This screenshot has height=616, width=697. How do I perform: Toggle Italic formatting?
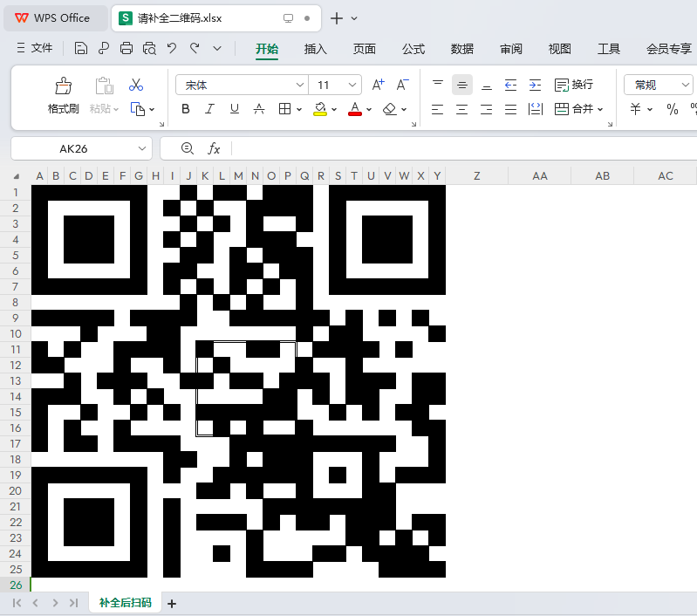[209, 109]
